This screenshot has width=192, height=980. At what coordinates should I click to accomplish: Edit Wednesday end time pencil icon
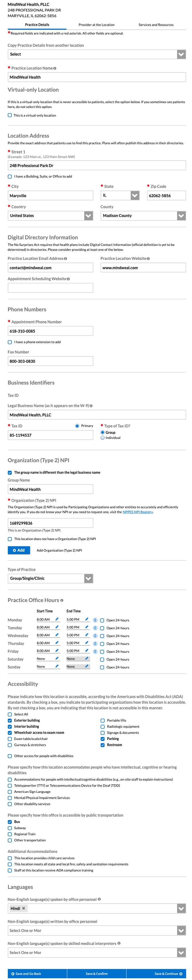(x=87, y=635)
